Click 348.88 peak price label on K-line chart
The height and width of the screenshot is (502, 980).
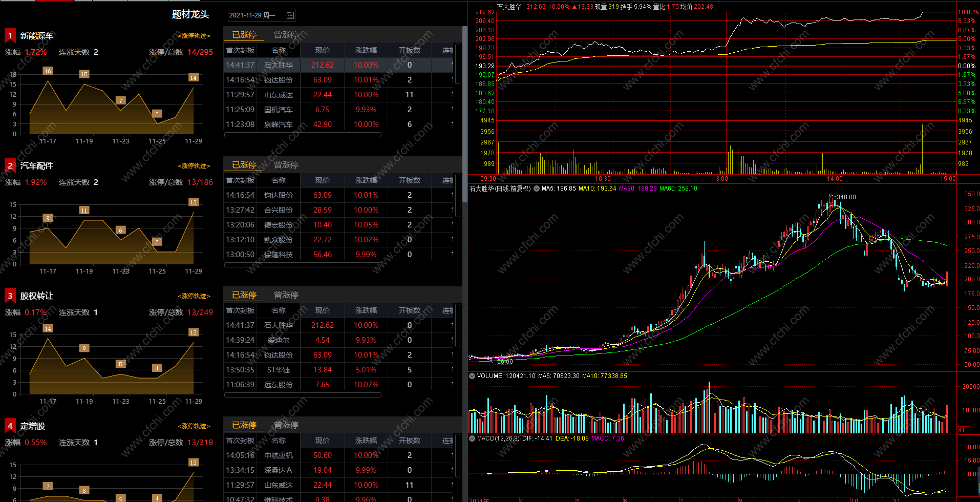click(846, 197)
